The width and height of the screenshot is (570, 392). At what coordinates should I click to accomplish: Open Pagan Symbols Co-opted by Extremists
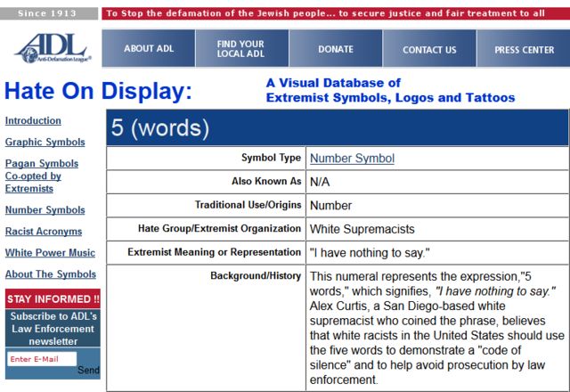click(42, 176)
